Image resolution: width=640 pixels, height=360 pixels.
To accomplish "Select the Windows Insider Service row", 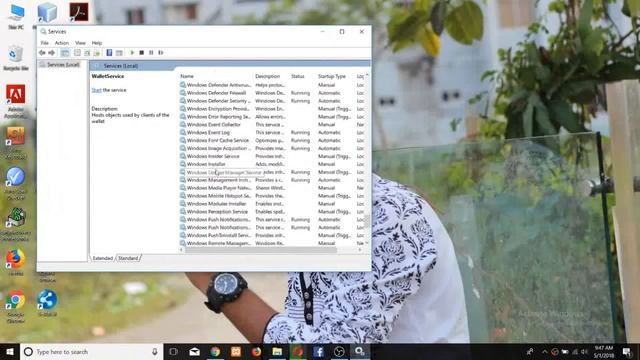I will coord(271,156).
